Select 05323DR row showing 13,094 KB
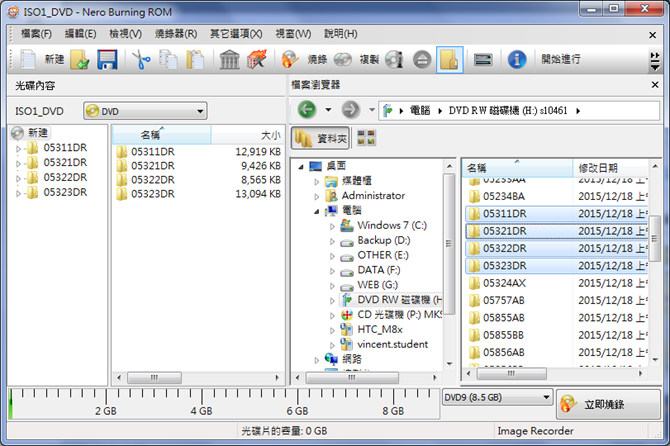Image resolution: width=670 pixels, height=446 pixels. pyautogui.click(x=198, y=194)
